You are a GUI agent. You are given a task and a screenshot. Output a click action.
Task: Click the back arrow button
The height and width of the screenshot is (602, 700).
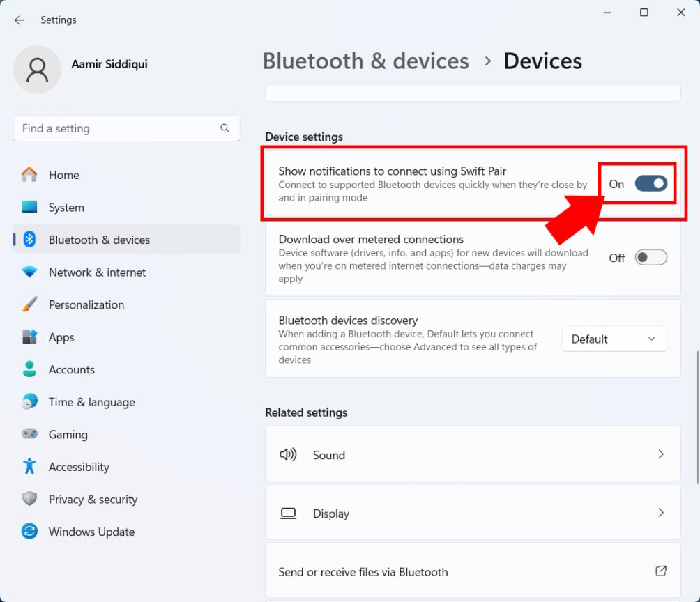(x=19, y=20)
